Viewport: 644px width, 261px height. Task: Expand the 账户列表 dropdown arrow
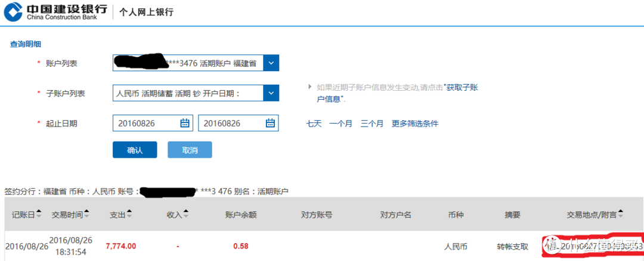click(x=271, y=63)
